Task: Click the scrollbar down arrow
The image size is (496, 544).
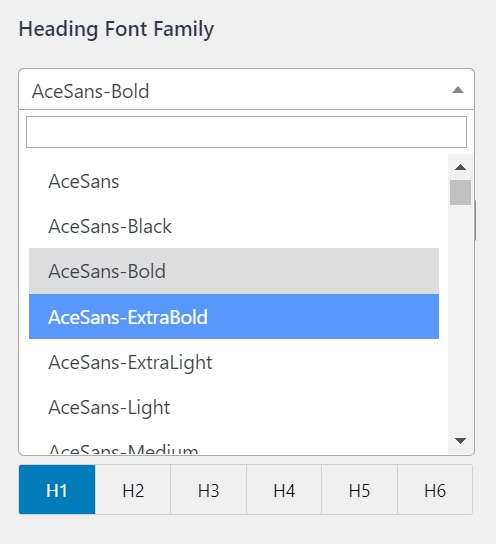Action: (x=460, y=441)
